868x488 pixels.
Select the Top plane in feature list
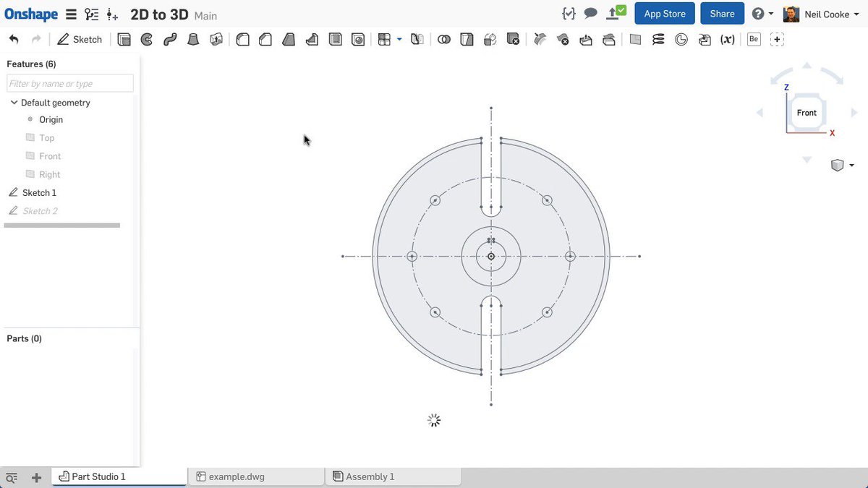pos(46,137)
